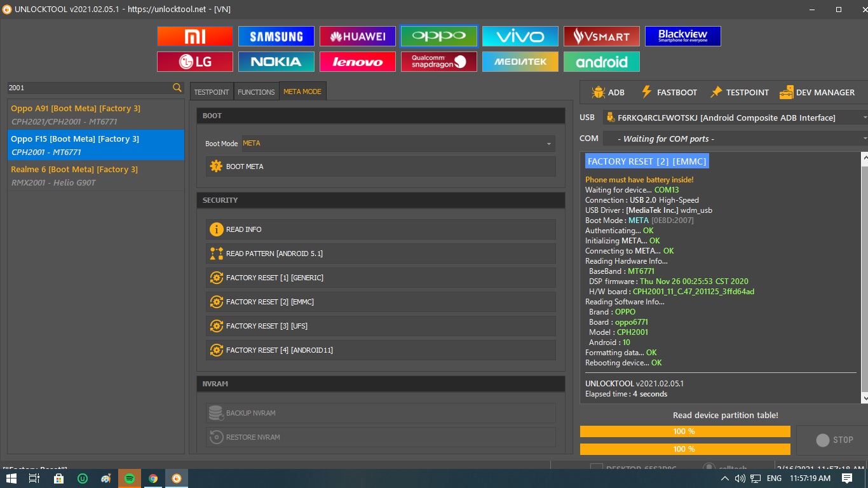Select Realme 6 [Boot Meta] device entry

click(96, 175)
